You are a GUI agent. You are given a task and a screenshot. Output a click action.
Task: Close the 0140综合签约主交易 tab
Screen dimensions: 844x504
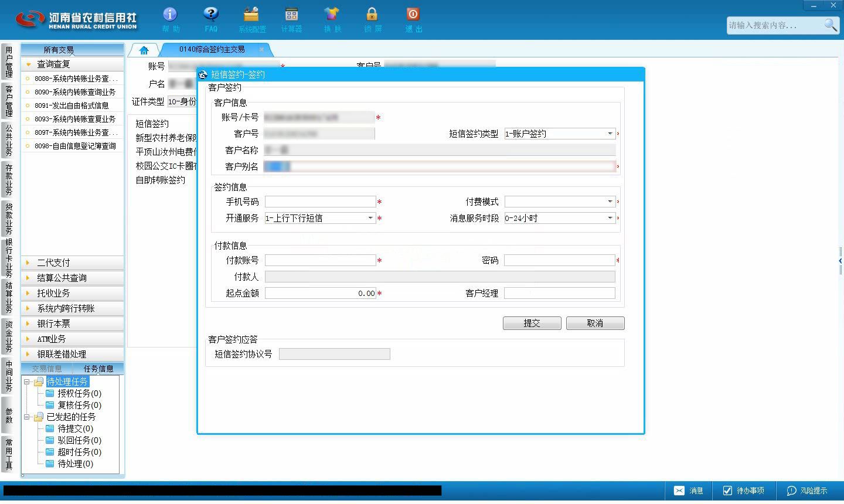pos(262,50)
